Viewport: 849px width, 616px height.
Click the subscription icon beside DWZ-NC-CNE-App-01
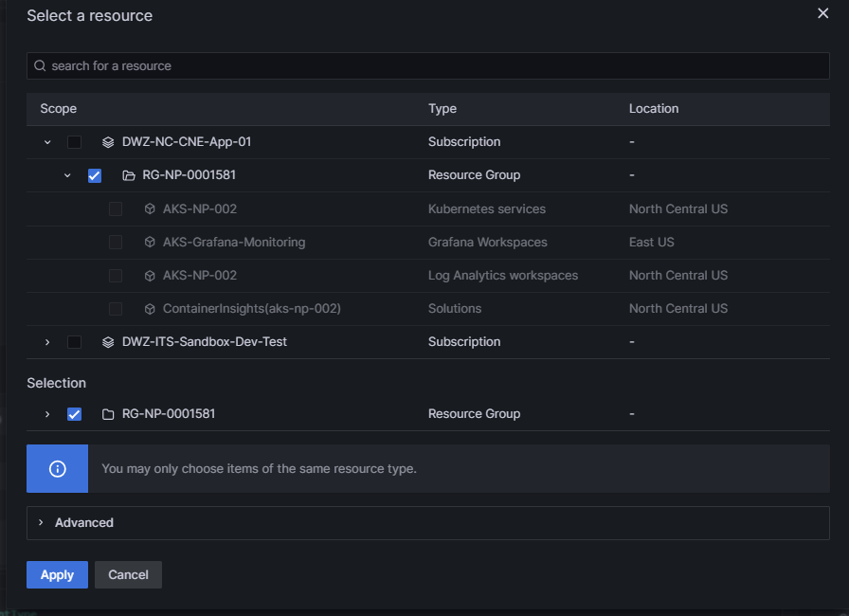click(108, 142)
